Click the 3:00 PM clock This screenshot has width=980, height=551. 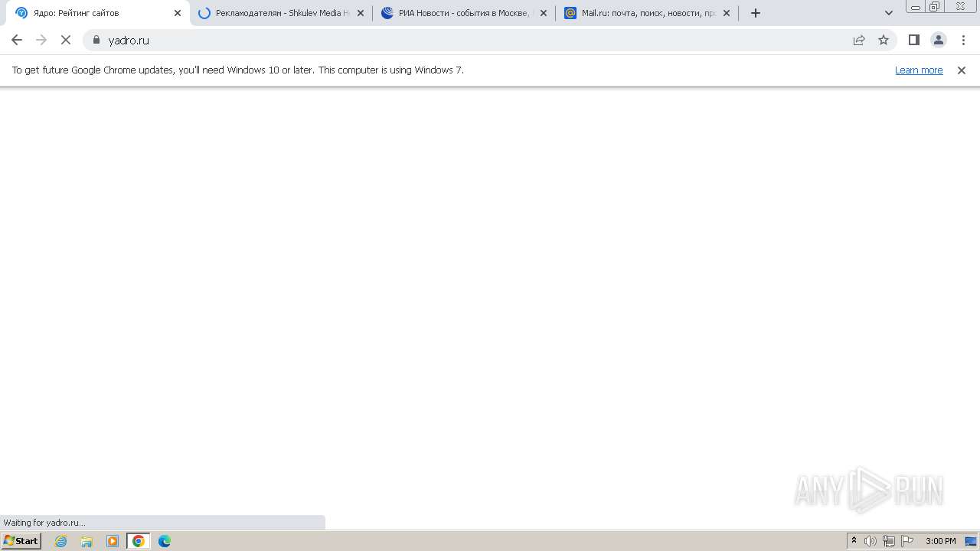click(940, 541)
